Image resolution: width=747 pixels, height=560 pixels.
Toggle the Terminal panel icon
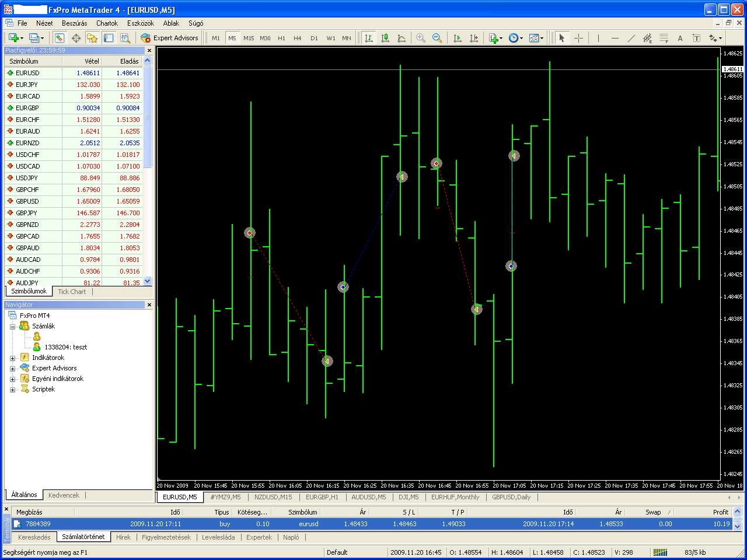(109, 38)
